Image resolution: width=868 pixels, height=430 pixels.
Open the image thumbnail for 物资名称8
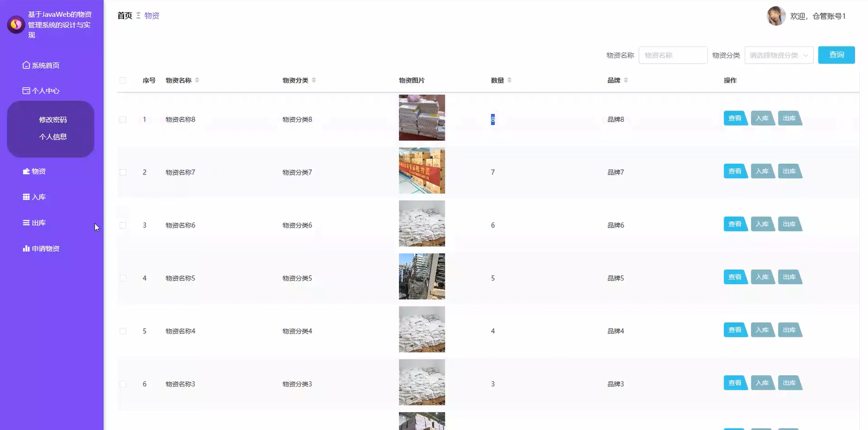pyautogui.click(x=422, y=117)
